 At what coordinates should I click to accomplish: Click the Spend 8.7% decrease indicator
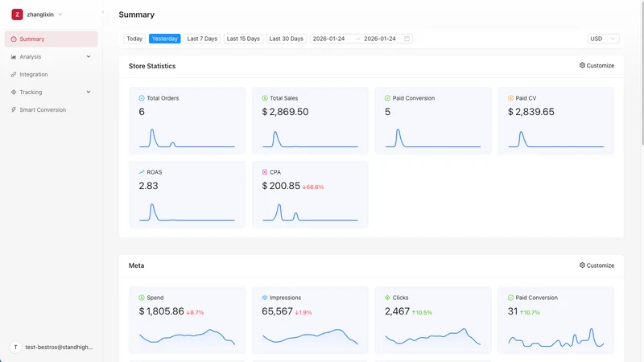point(195,312)
